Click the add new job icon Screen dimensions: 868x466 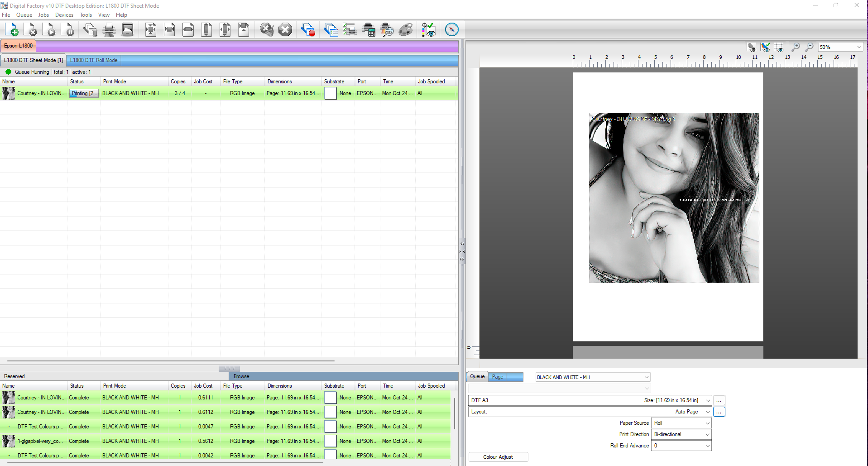[12, 30]
